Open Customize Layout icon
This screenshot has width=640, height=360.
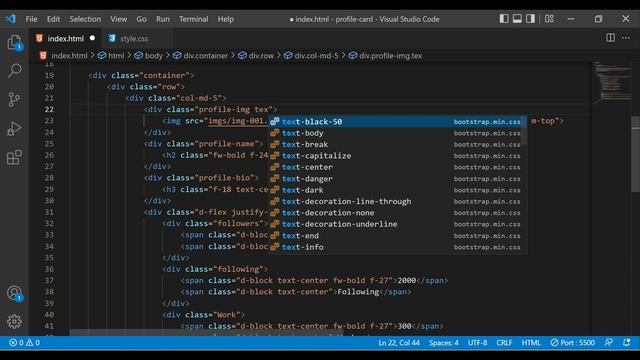[549, 19]
